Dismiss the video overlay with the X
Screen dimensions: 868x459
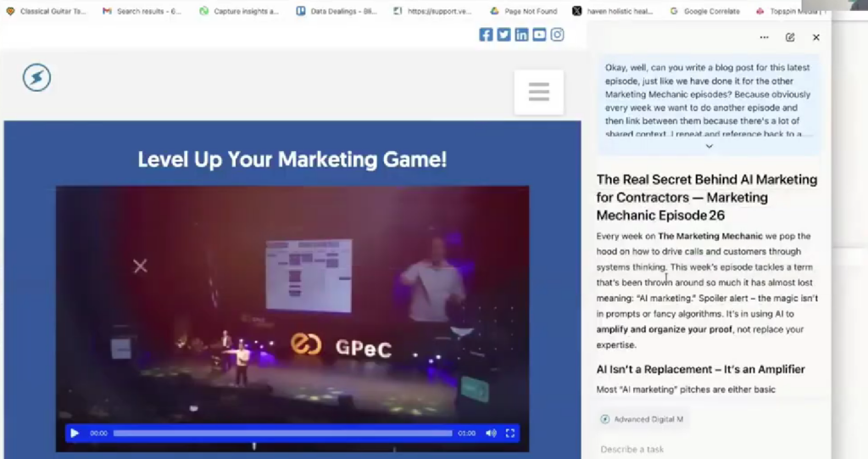click(140, 266)
